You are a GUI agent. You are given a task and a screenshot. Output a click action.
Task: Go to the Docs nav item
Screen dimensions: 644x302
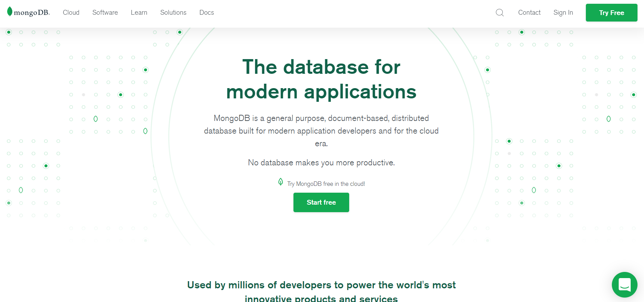point(207,13)
